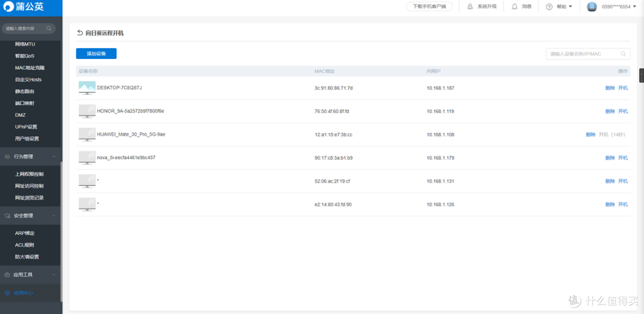Click 开机 for HONOR_9A device

point(623,111)
